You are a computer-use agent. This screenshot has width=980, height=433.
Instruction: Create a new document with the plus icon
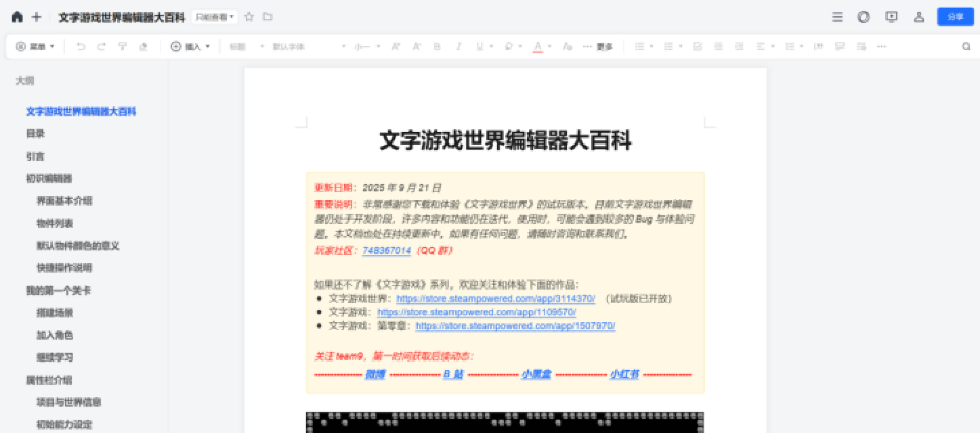click(37, 17)
